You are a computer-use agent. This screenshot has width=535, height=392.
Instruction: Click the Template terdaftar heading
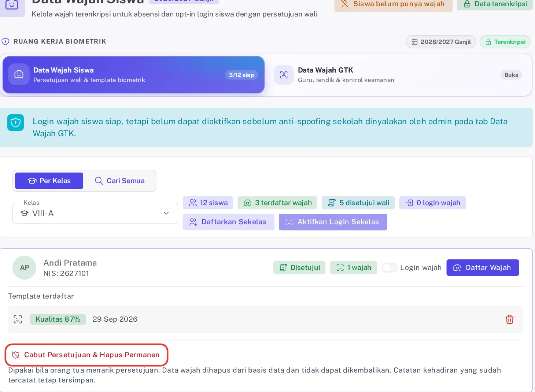pyautogui.click(x=41, y=296)
